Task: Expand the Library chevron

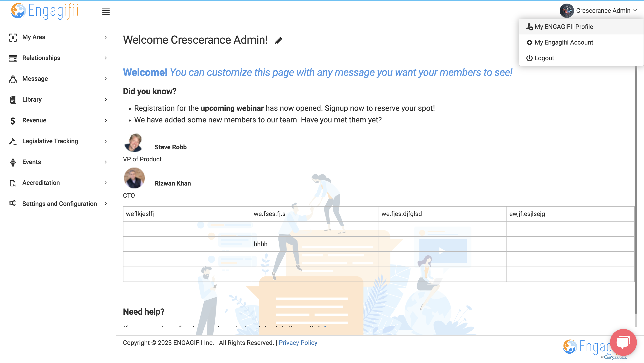Action: click(106, 100)
